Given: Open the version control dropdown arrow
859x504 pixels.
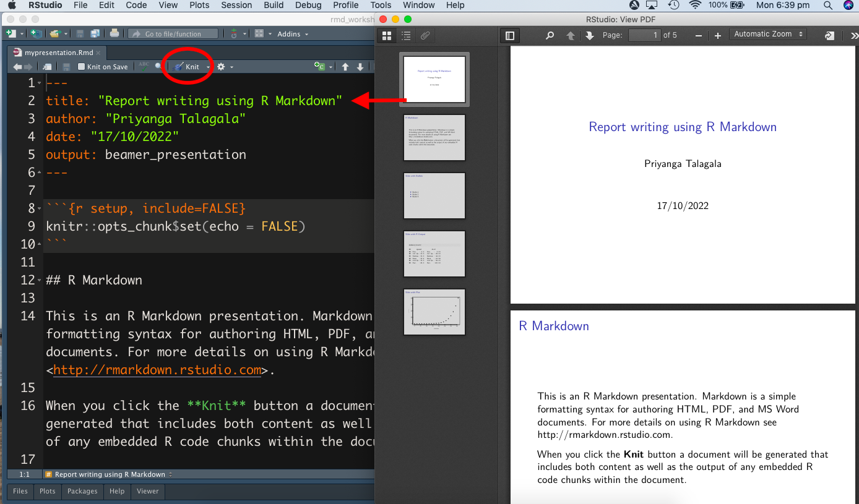Looking at the screenshot, I should pyautogui.click(x=244, y=34).
